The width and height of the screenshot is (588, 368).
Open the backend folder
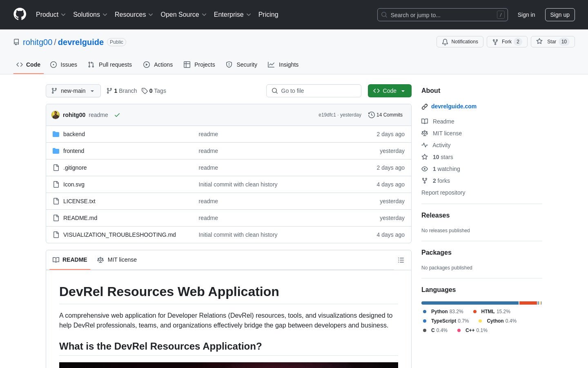tap(74, 134)
